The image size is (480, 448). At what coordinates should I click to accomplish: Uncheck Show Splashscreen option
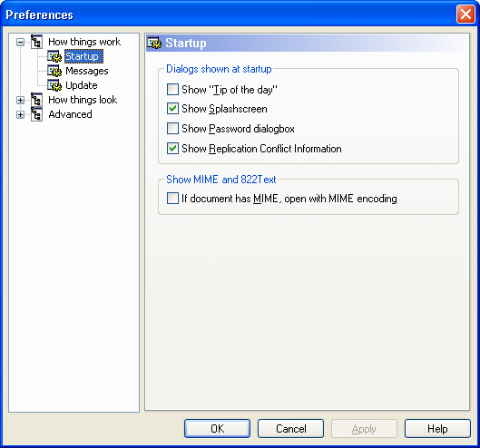[x=172, y=109]
